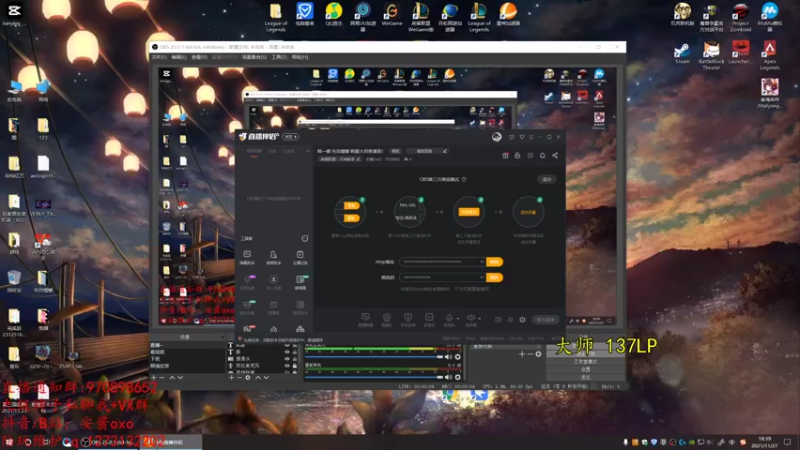Copy the rtmp address with orange button
Screen dimensions: 800x450
(x=494, y=262)
